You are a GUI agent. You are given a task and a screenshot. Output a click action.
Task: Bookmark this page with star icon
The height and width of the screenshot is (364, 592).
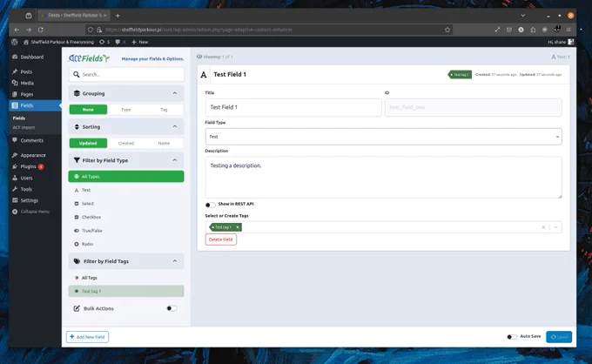point(447,30)
